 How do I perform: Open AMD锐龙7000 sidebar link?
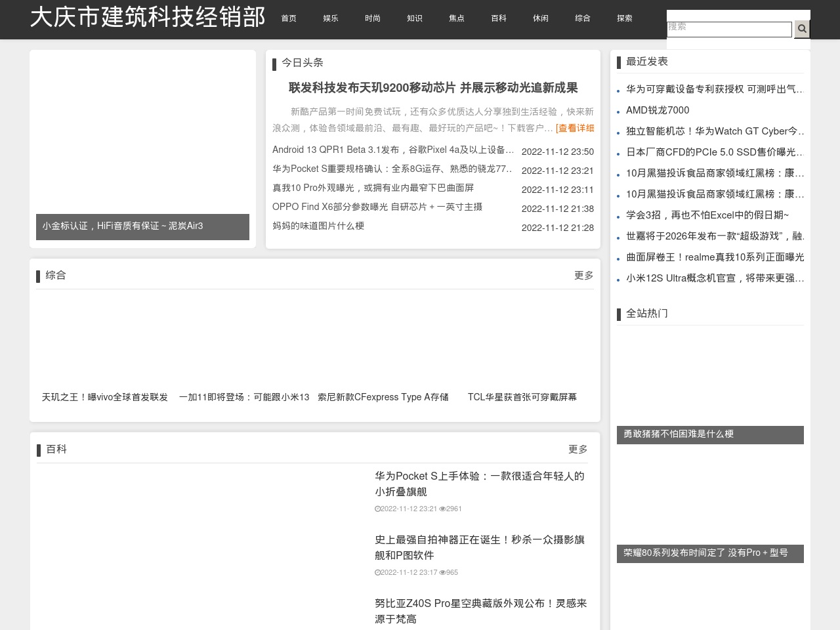click(658, 110)
